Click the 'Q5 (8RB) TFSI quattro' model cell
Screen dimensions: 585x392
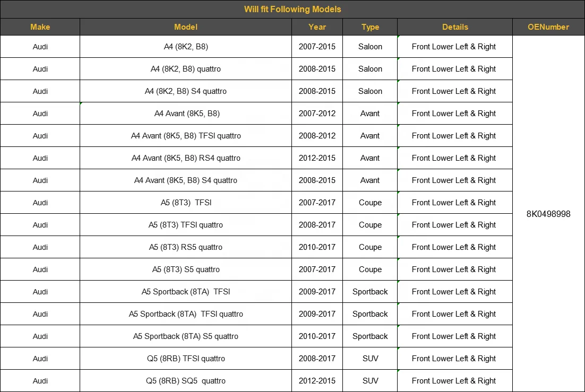tap(186, 359)
